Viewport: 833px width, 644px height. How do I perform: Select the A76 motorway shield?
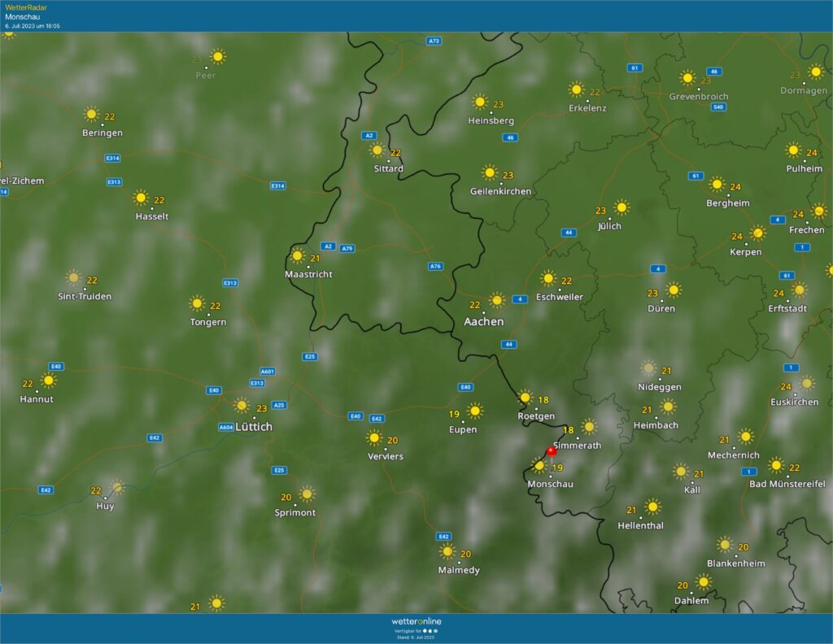tap(436, 267)
